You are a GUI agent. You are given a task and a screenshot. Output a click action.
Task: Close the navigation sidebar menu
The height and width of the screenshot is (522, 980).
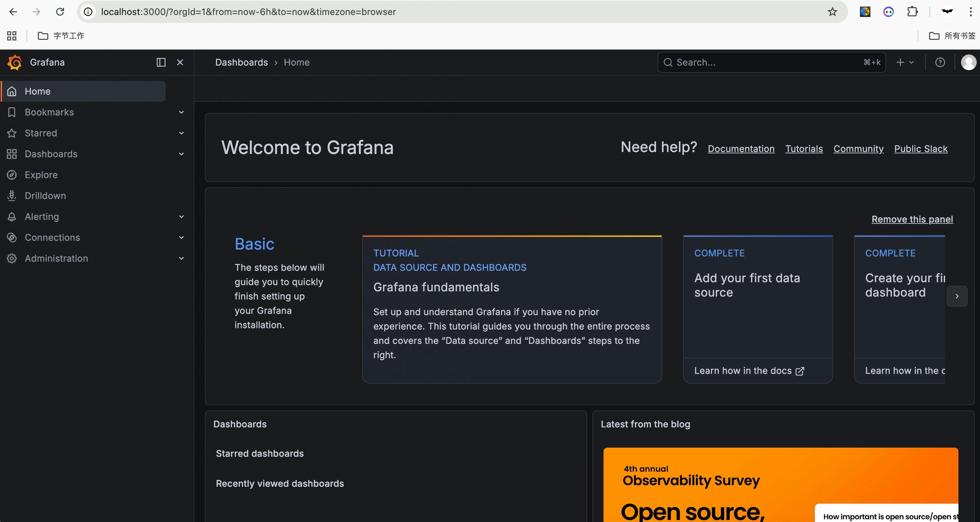pos(180,62)
